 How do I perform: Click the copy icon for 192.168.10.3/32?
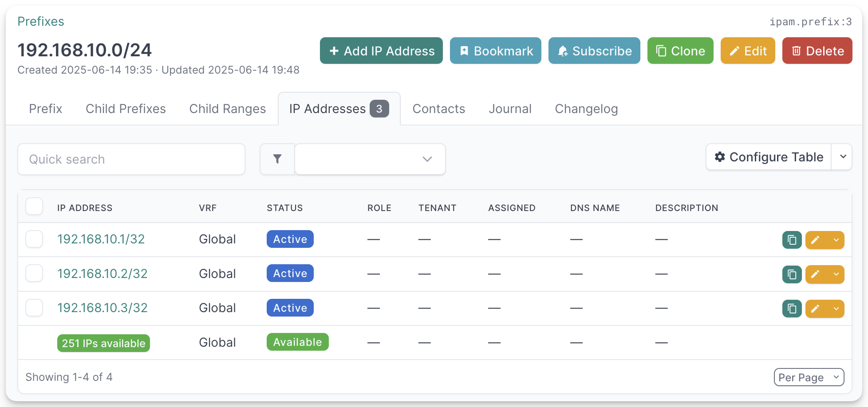click(x=792, y=309)
